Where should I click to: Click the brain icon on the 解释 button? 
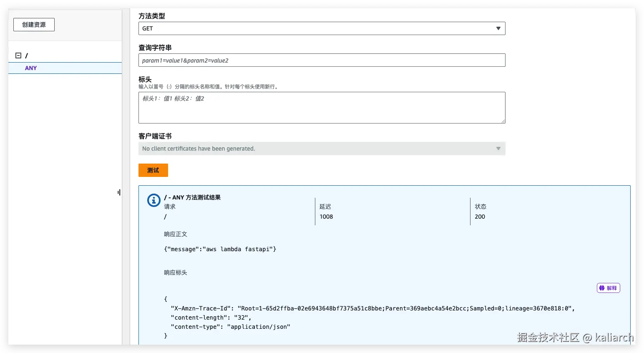[602, 288]
